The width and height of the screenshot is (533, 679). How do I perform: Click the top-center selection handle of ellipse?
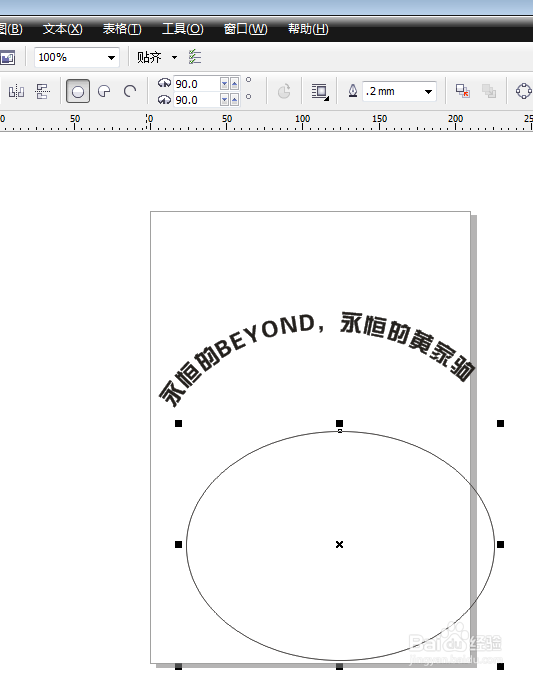pyautogui.click(x=339, y=423)
